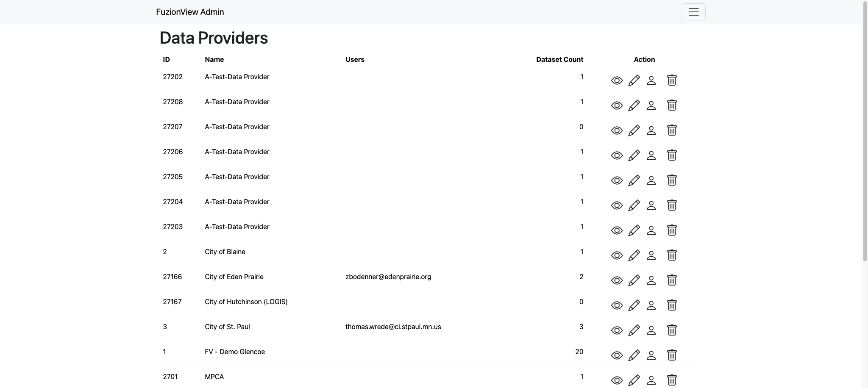Click City of Hutchinson (LOGIS) name
The height and width of the screenshot is (388, 868).
(246, 302)
